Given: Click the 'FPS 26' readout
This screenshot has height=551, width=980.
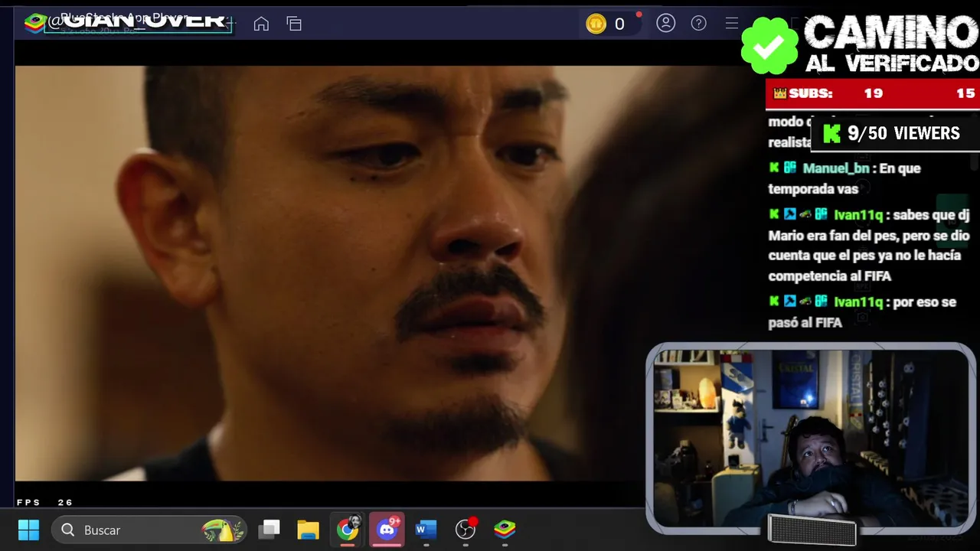Looking at the screenshot, I should (44, 503).
